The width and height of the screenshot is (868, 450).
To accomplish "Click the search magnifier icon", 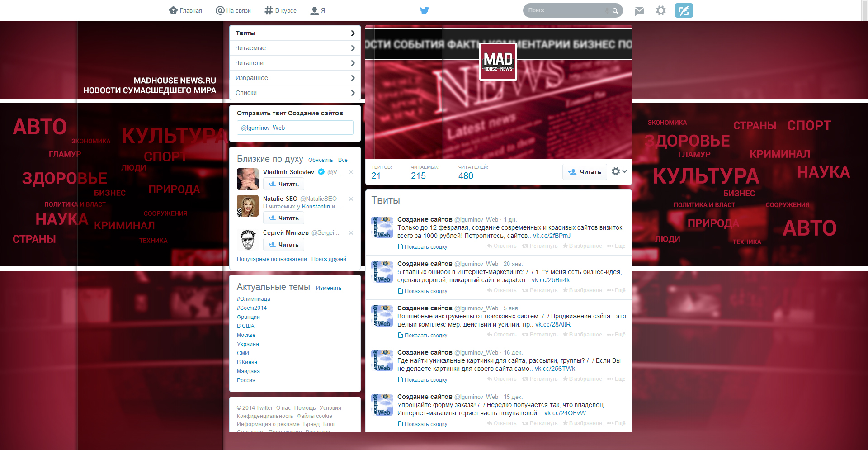I will tap(615, 11).
